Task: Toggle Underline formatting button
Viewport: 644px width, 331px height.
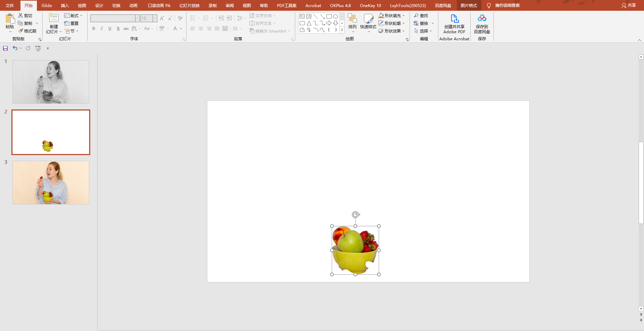Action: 110,29
